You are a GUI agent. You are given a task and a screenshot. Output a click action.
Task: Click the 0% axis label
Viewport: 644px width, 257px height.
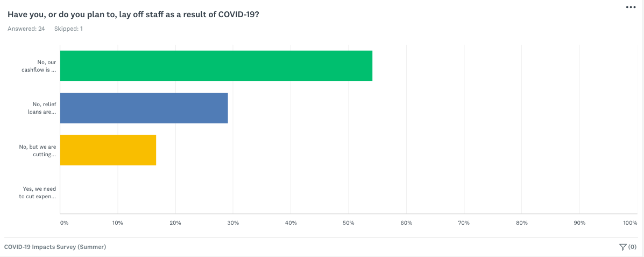(x=65, y=223)
